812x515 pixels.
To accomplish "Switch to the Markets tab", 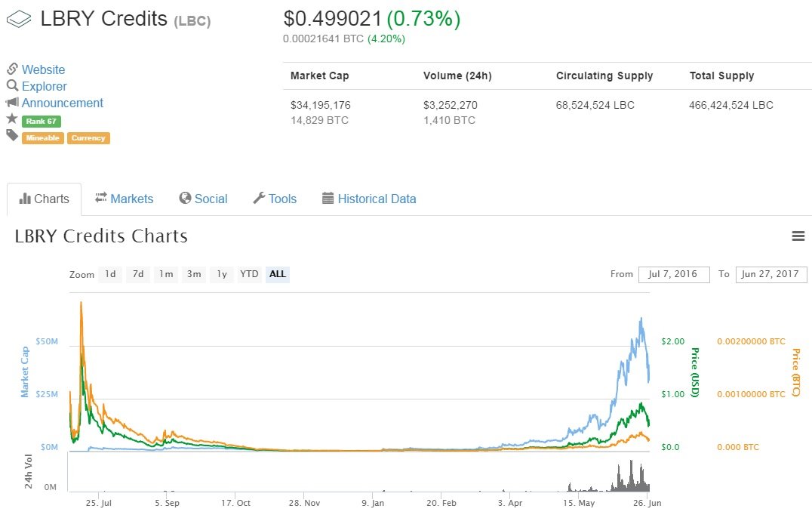I will 125,199.
